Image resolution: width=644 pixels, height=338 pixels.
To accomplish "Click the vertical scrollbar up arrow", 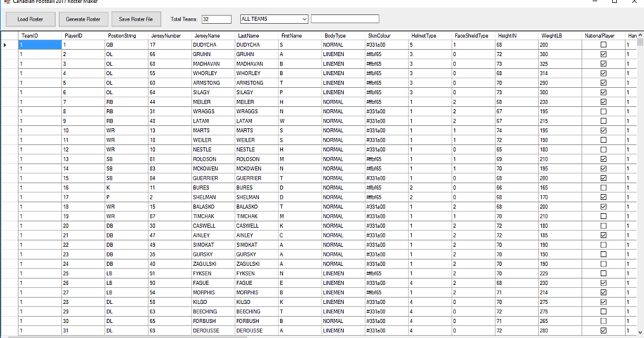I will click(641, 35).
